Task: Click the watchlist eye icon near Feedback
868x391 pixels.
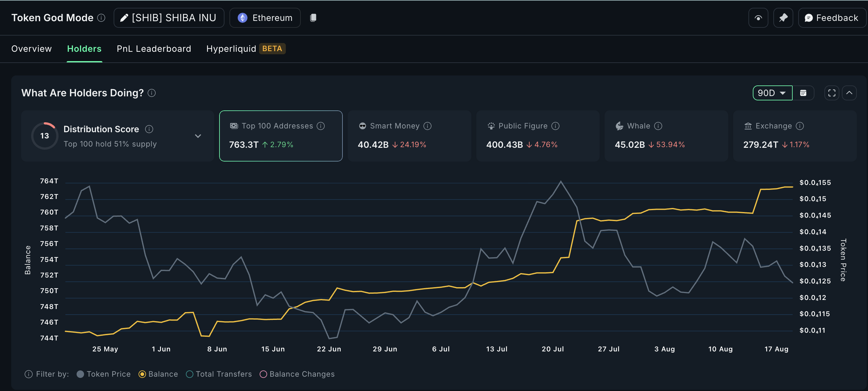Action: pyautogui.click(x=758, y=17)
